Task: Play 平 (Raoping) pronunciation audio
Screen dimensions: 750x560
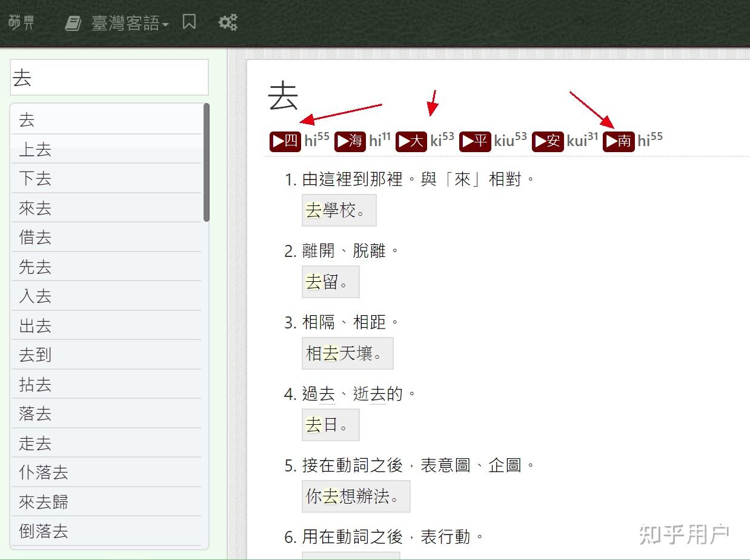Action: [x=475, y=141]
